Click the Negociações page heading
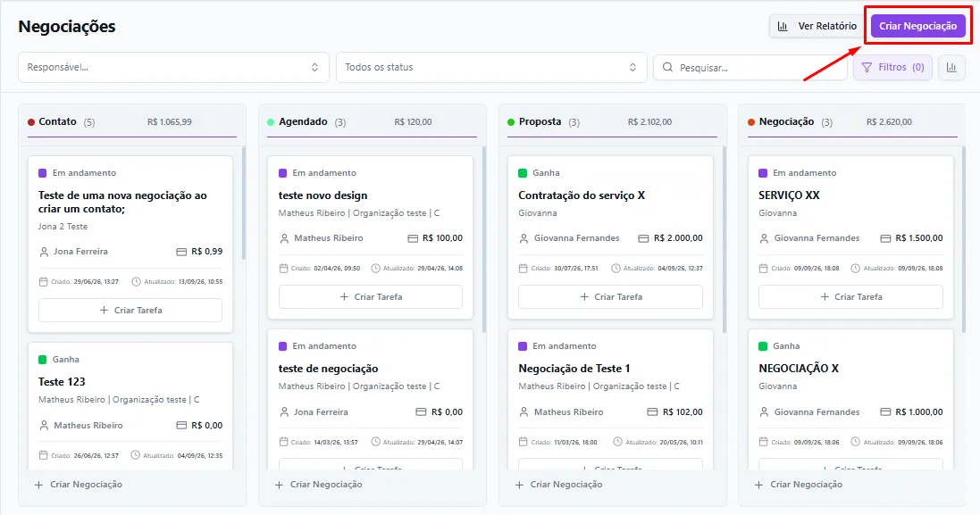980x515 pixels. tap(67, 26)
